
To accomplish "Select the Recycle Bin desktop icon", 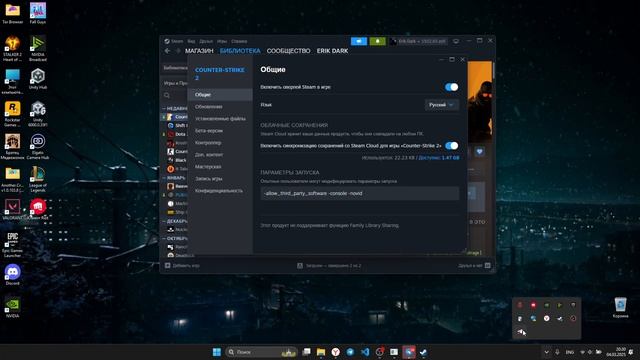I will 620,307.
